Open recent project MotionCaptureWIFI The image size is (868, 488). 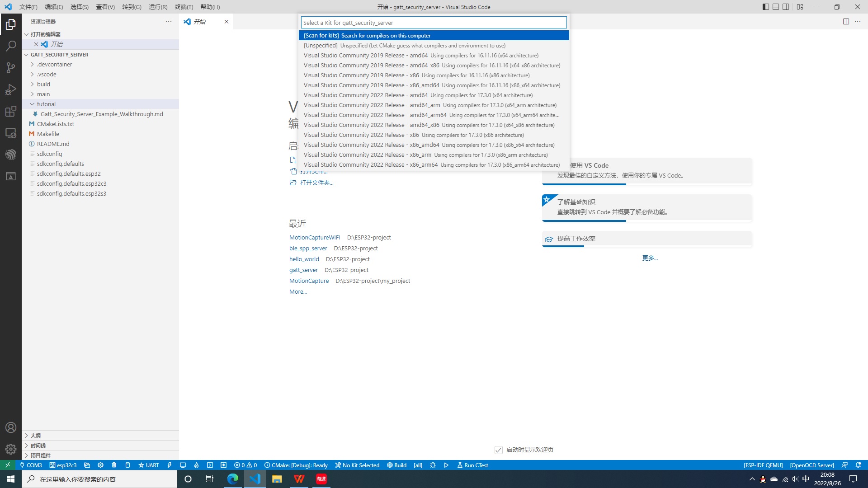point(315,237)
